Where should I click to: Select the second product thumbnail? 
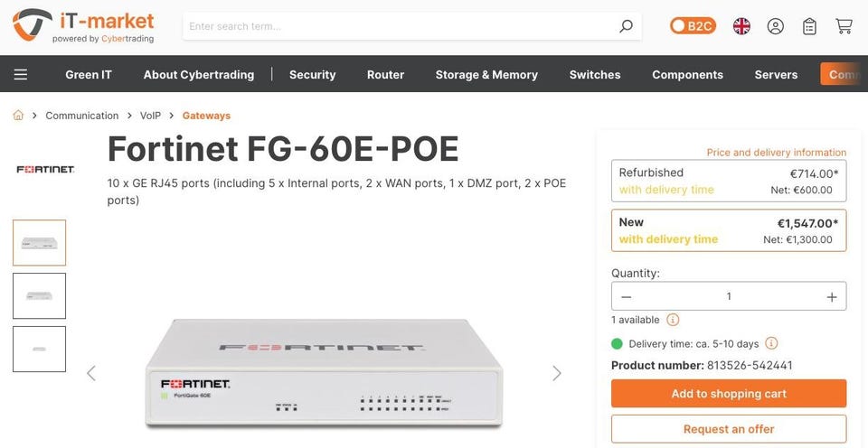point(40,296)
